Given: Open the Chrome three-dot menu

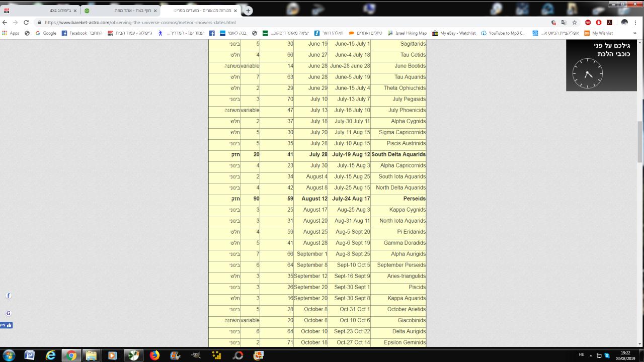Looking at the screenshot, I should [636, 23].
